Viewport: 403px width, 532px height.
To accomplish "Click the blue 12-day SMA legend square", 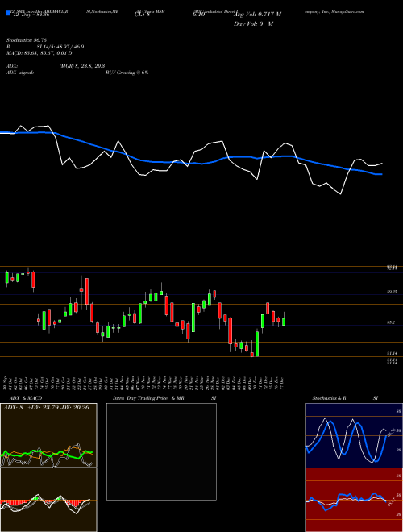I will tap(8, 14).
